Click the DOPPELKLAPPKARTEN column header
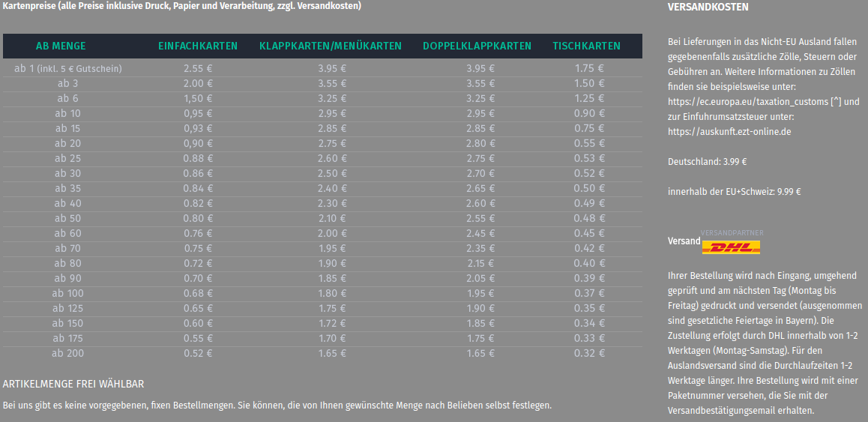Viewport: 868px width, 422px height. 477,46
